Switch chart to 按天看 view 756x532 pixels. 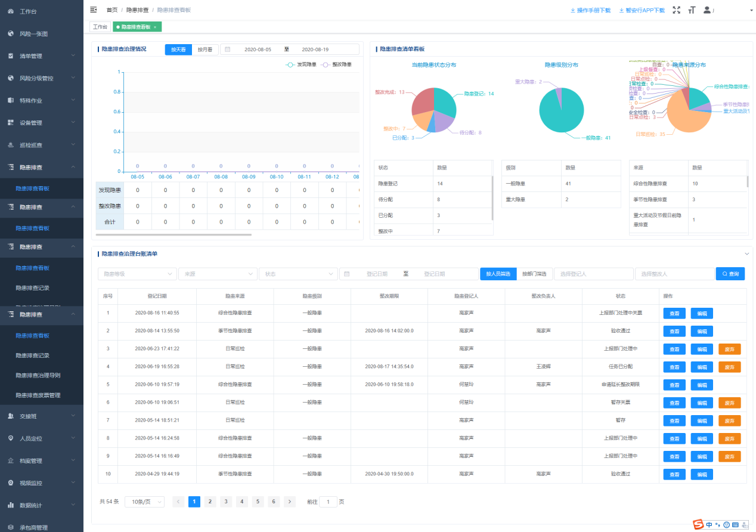point(178,50)
